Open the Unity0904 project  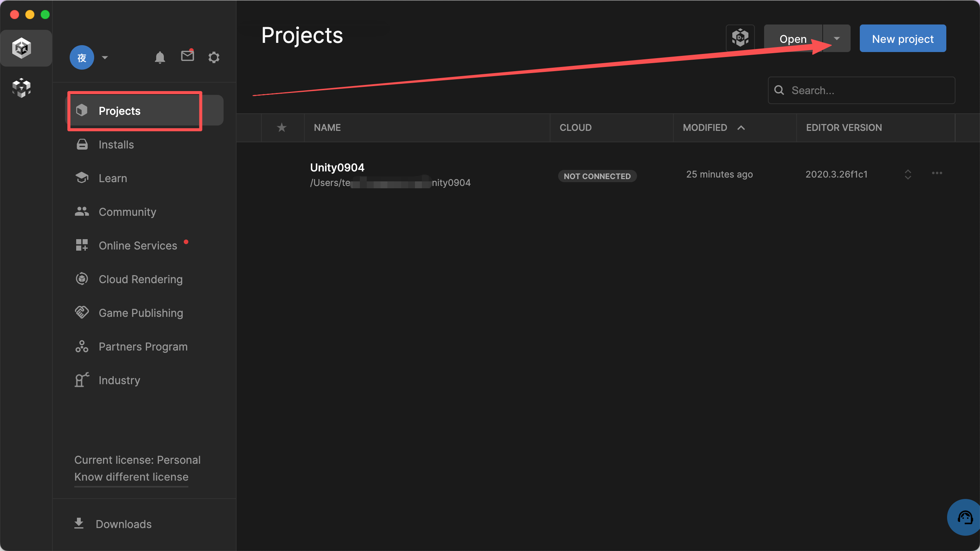[337, 167]
